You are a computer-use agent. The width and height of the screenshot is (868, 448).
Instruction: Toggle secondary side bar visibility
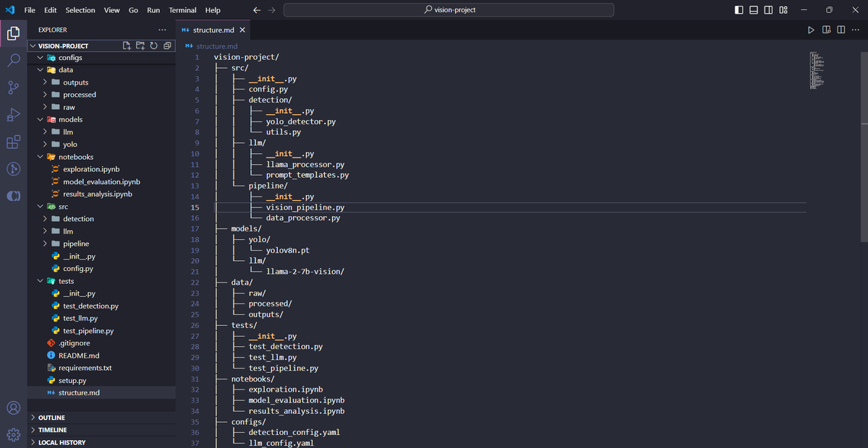[767, 10]
